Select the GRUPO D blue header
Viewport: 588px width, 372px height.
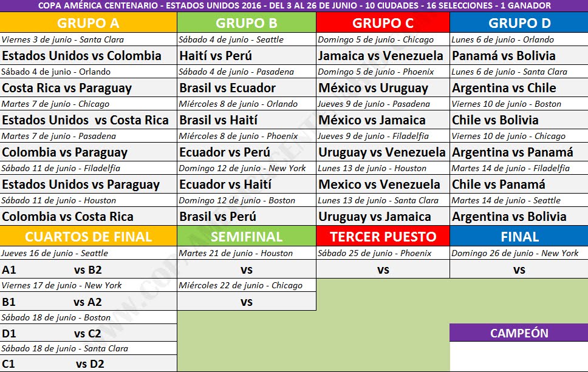click(519, 23)
